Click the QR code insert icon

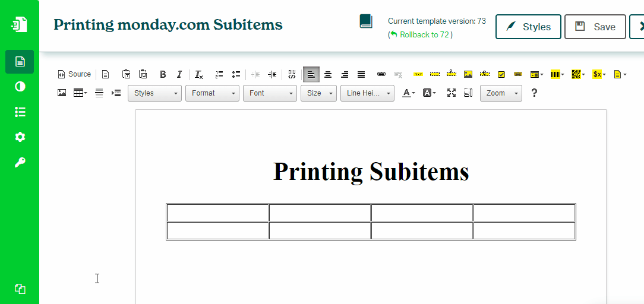576,74
